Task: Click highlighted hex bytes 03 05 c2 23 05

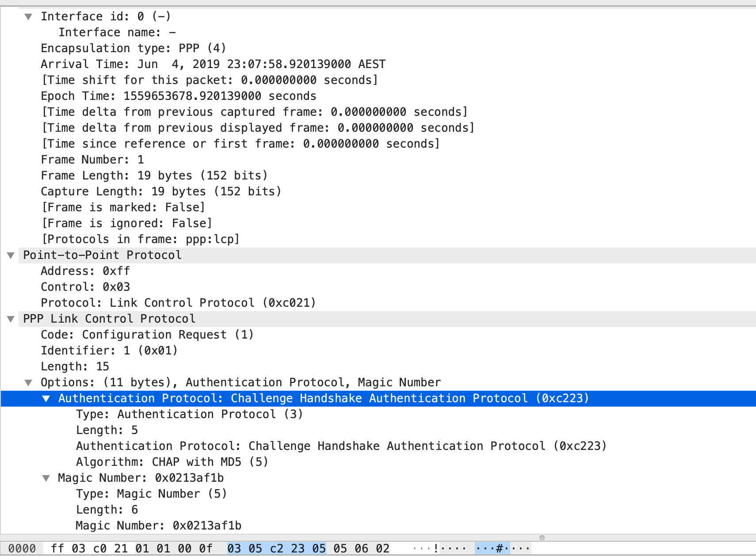Action: point(276,548)
